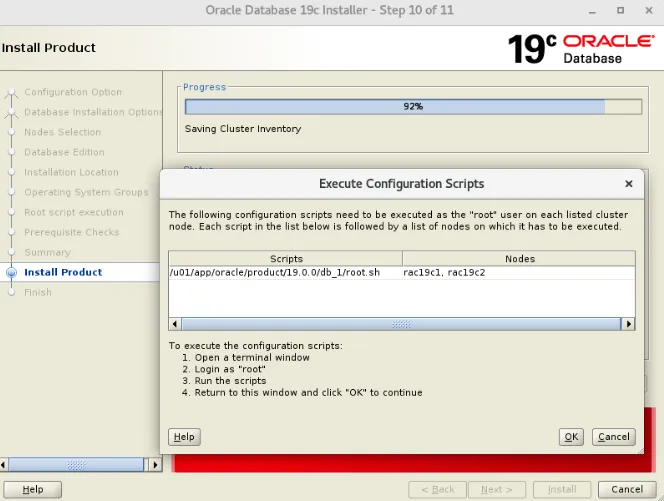Select the Summary step
The height and width of the screenshot is (501, 664).
coord(47,252)
